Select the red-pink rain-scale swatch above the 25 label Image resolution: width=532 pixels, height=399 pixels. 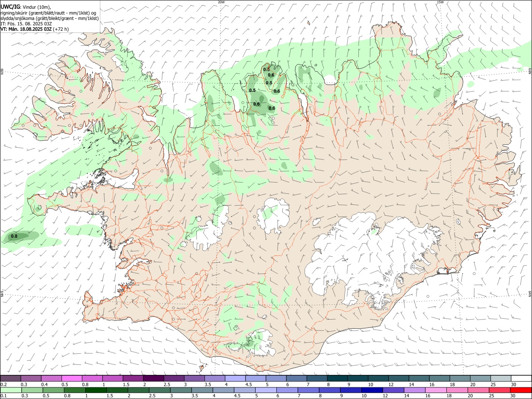pos(499,390)
